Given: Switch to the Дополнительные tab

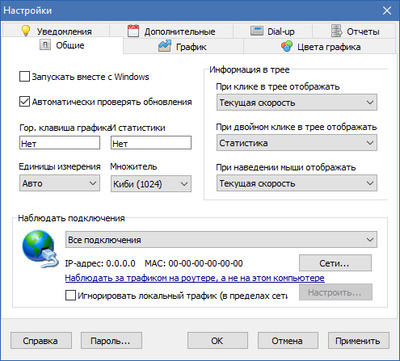Looking at the screenshot, I should click(171, 31).
